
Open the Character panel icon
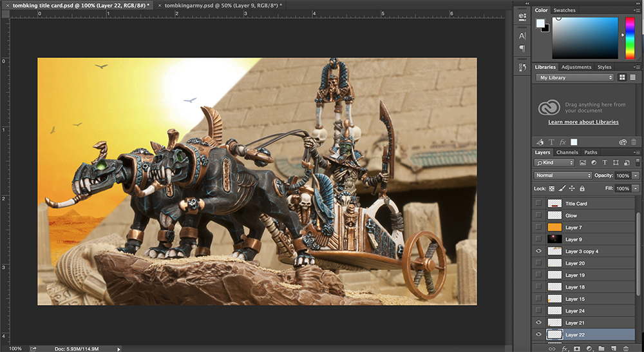click(x=522, y=36)
